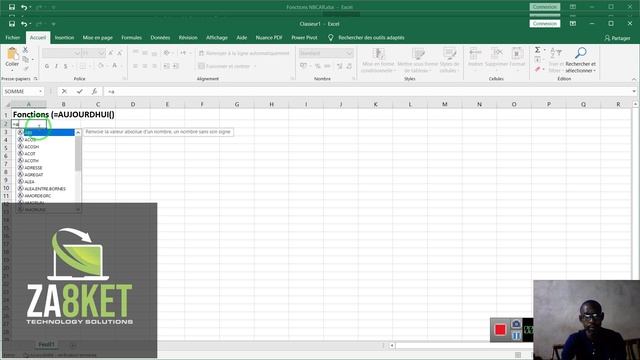This screenshot has width=640, height=360.
Task: Open the Insert Function fx icon
Action: pyautogui.click(x=94, y=91)
